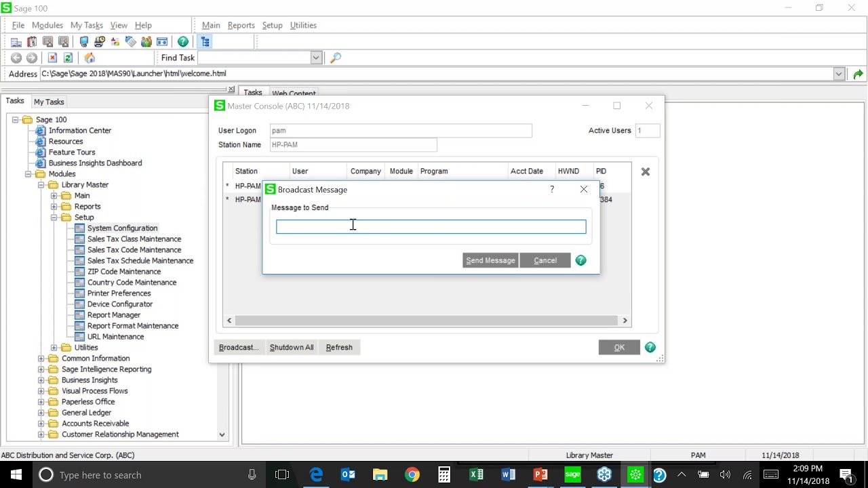868x488 pixels.
Task: Open Excel from the taskbar
Action: 476,474
